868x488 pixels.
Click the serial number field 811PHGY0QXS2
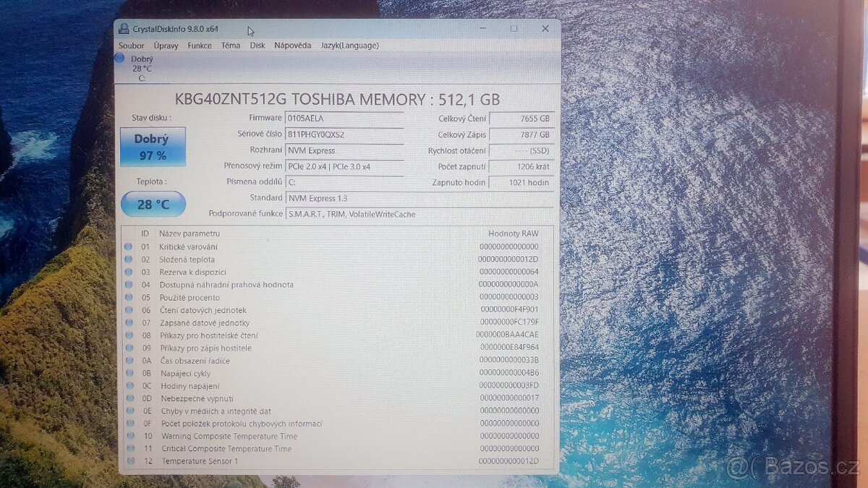(x=345, y=134)
